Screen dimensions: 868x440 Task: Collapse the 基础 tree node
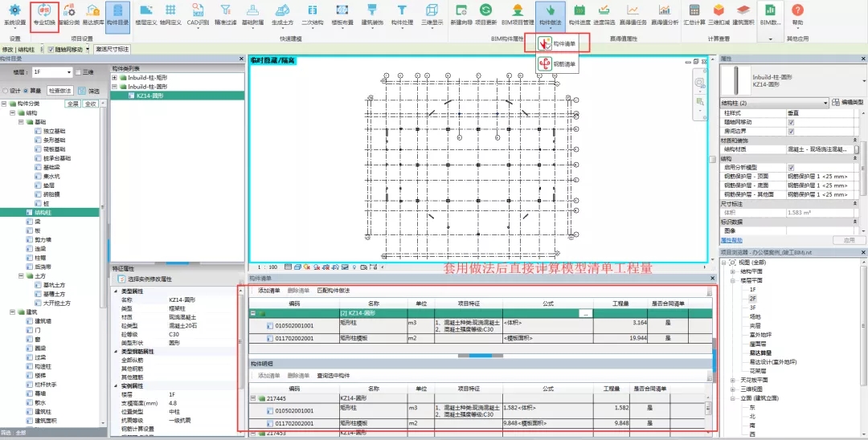tap(21, 122)
